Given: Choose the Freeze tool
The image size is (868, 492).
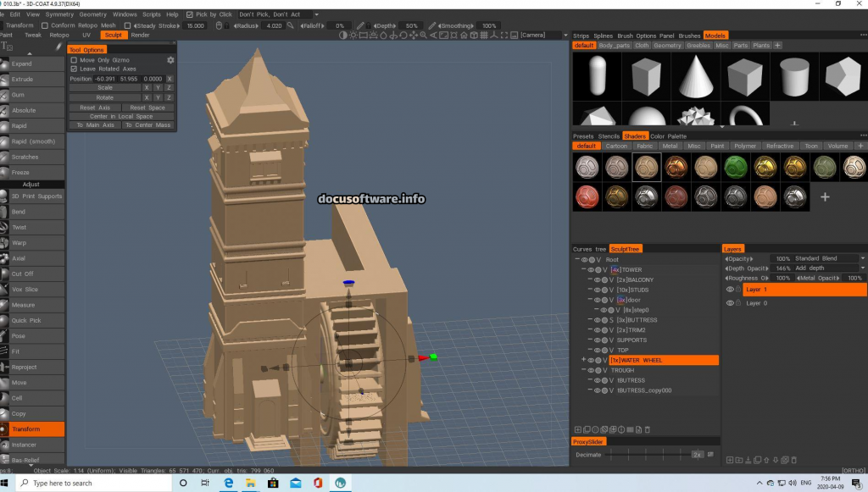Looking at the screenshot, I should [x=32, y=173].
